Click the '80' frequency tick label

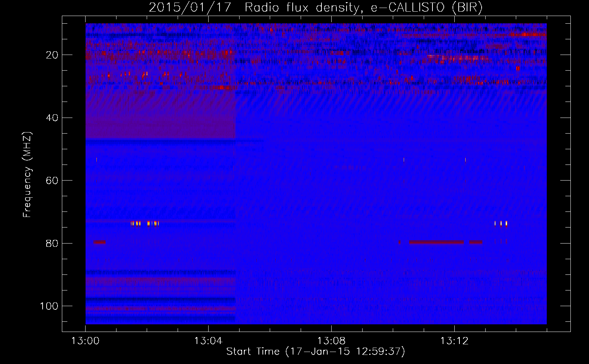(x=52, y=243)
